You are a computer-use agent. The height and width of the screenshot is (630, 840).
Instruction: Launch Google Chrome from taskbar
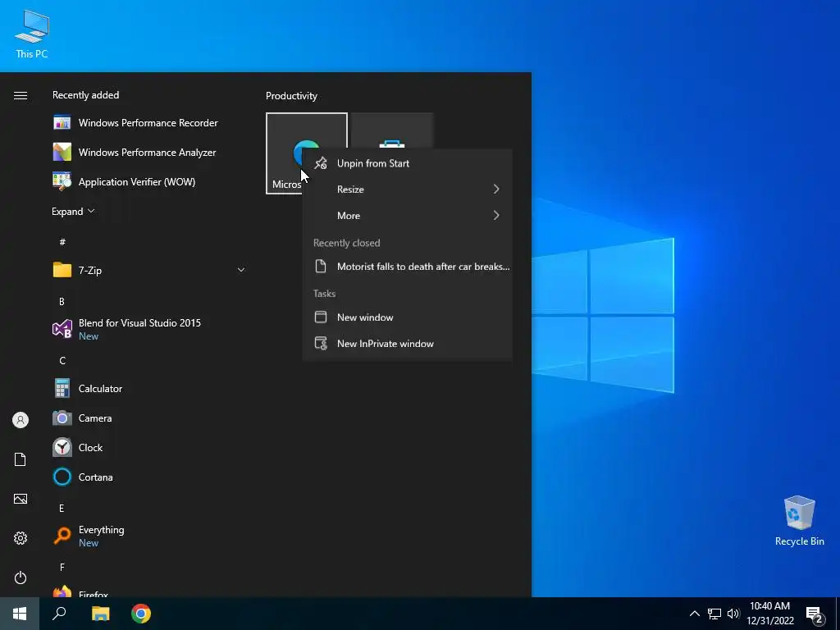[141, 614]
